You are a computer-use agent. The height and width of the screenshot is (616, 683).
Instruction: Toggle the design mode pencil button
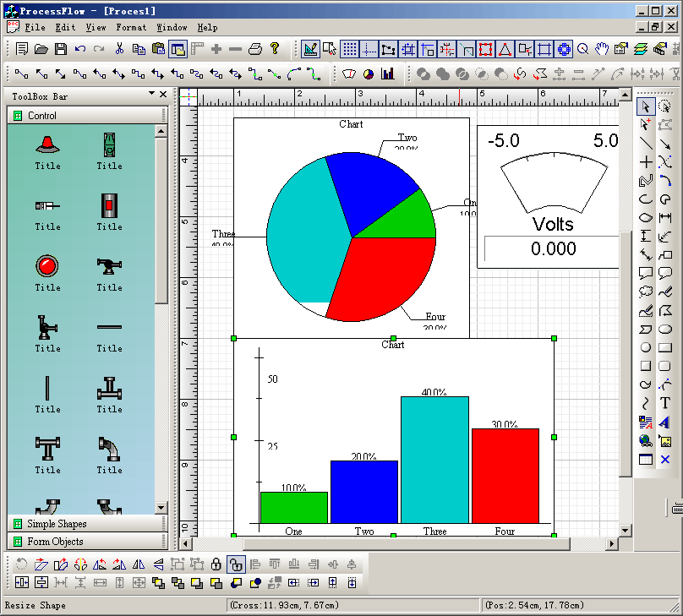pyautogui.click(x=310, y=49)
